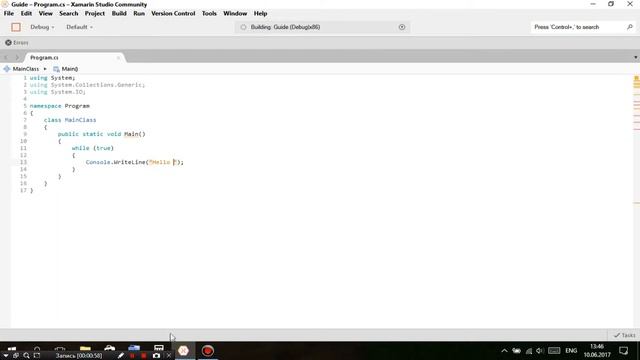Open the Project menu

point(95,13)
